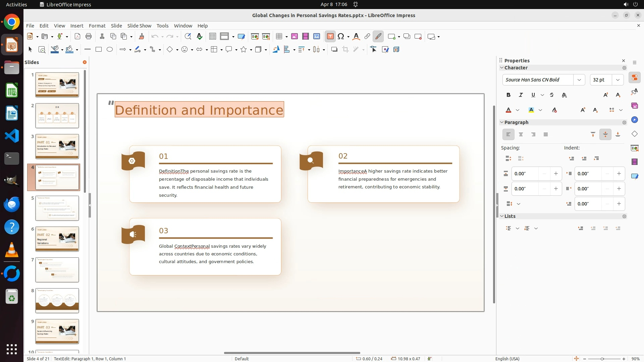This screenshot has width=644, height=362.
Task: Collapse the Paragraph section
Action: point(502,122)
